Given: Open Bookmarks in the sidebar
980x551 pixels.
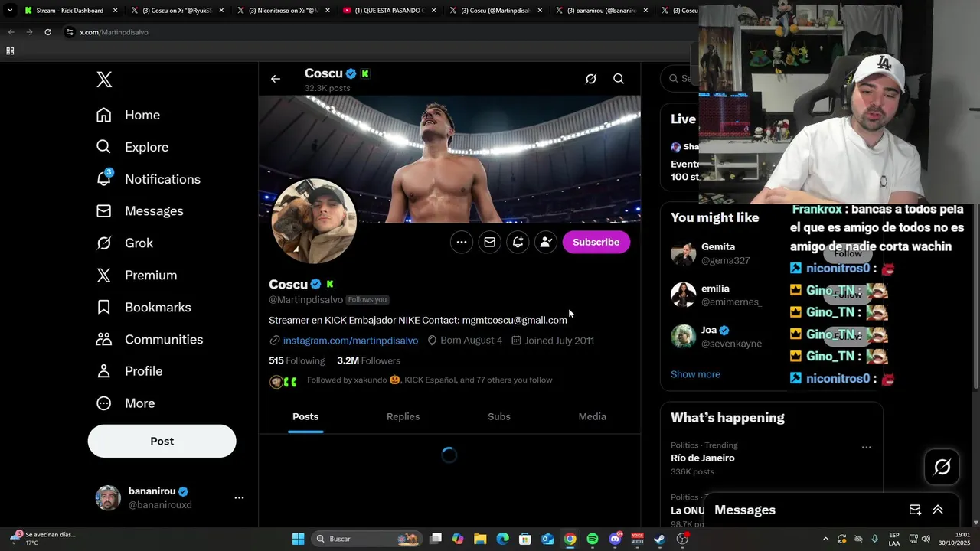Looking at the screenshot, I should tap(143, 308).
